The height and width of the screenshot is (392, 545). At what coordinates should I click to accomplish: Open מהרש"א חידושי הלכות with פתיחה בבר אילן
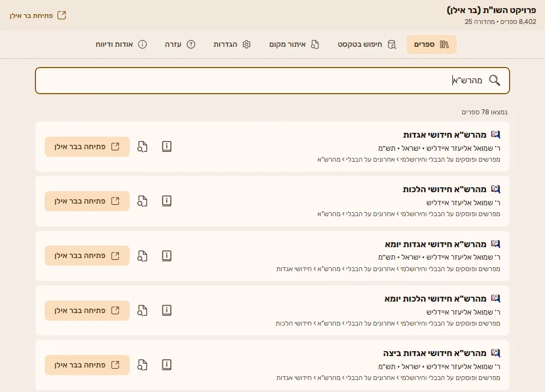click(87, 201)
